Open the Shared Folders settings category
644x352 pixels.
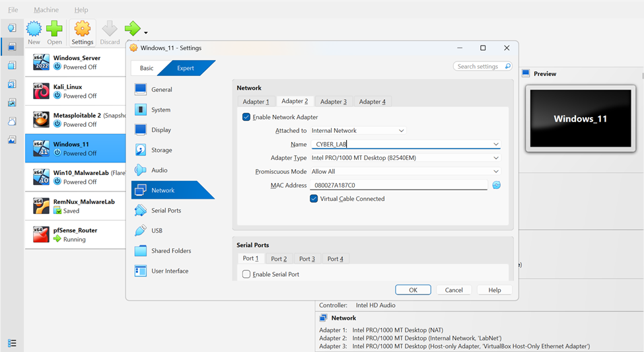[173, 250]
